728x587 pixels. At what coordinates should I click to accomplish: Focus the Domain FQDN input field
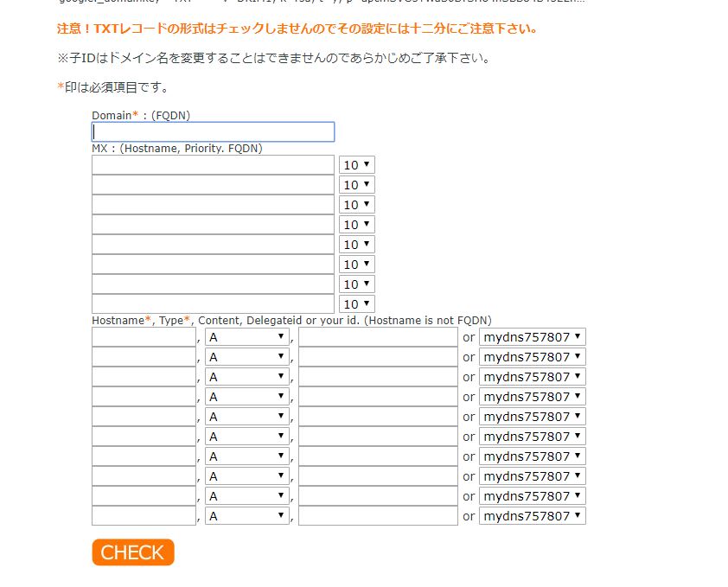[x=213, y=132]
